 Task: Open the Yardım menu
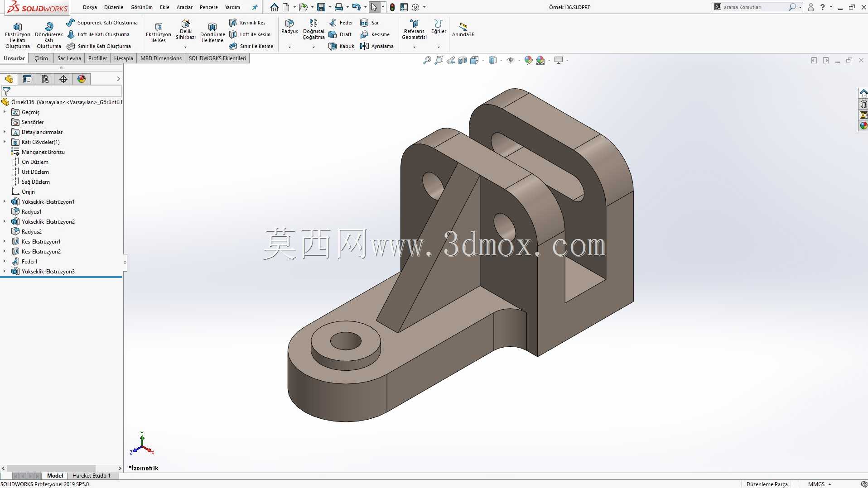(232, 7)
